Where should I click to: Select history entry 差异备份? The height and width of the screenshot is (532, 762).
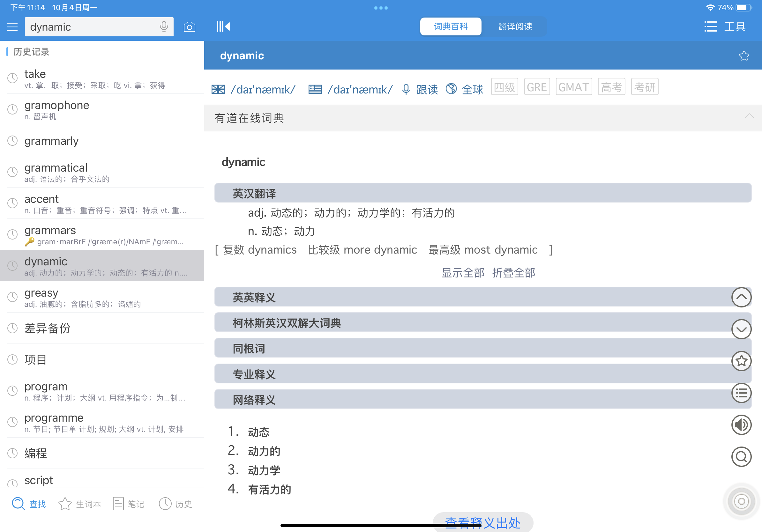(x=102, y=329)
